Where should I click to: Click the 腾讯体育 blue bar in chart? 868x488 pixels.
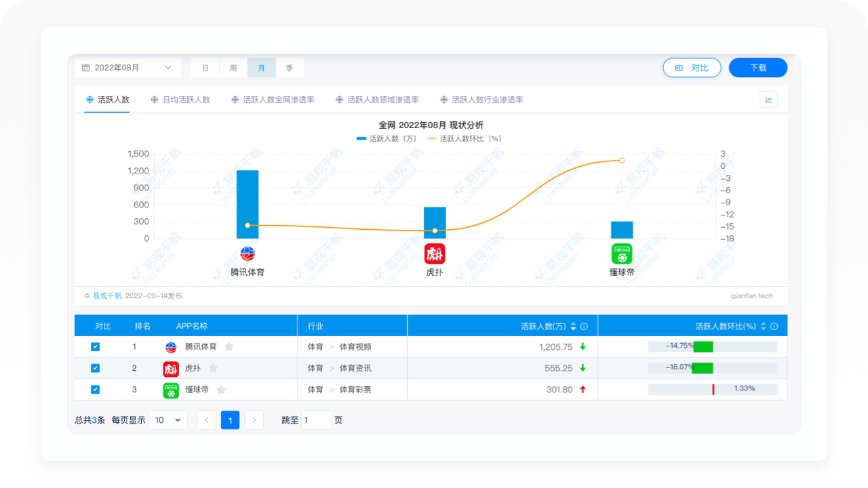tap(248, 205)
